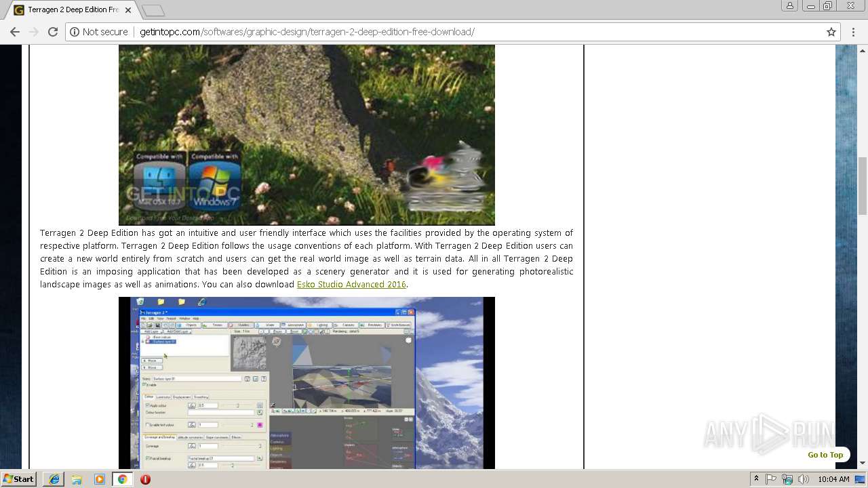Launch Internet Explorer from the taskbar

pyautogui.click(x=54, y=479)
